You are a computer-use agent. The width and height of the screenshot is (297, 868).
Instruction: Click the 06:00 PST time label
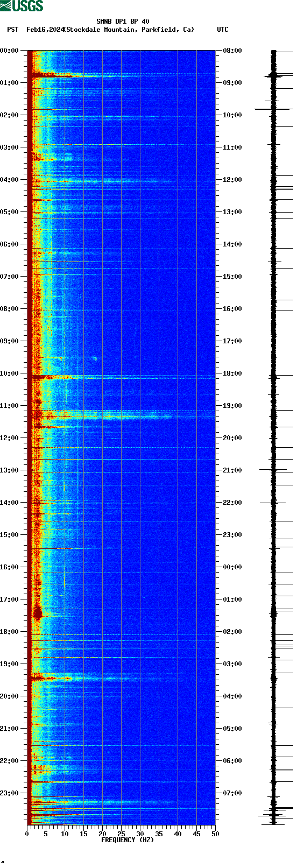coord(10,244)
